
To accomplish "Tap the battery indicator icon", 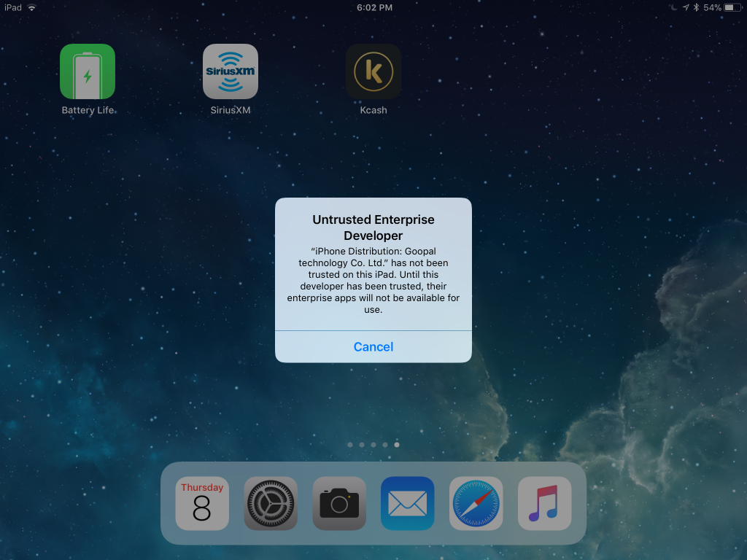I will pos(732,7).
